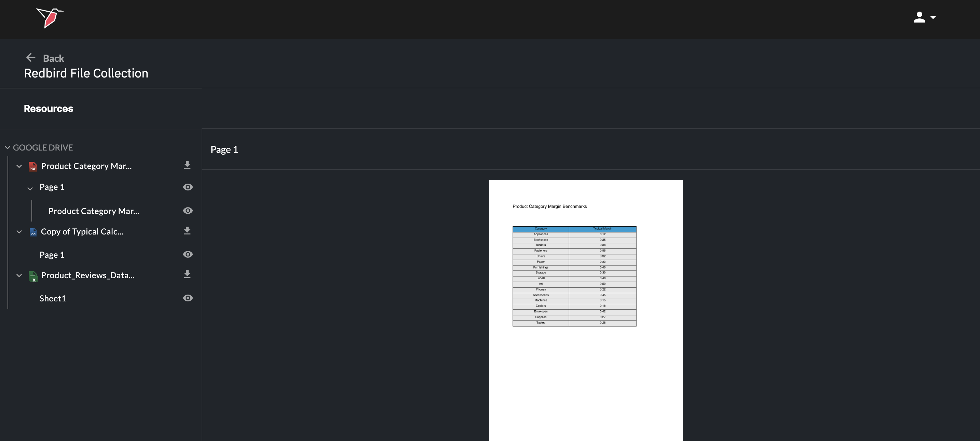
Task: Click the DOC file type icon
Action: 33,232
